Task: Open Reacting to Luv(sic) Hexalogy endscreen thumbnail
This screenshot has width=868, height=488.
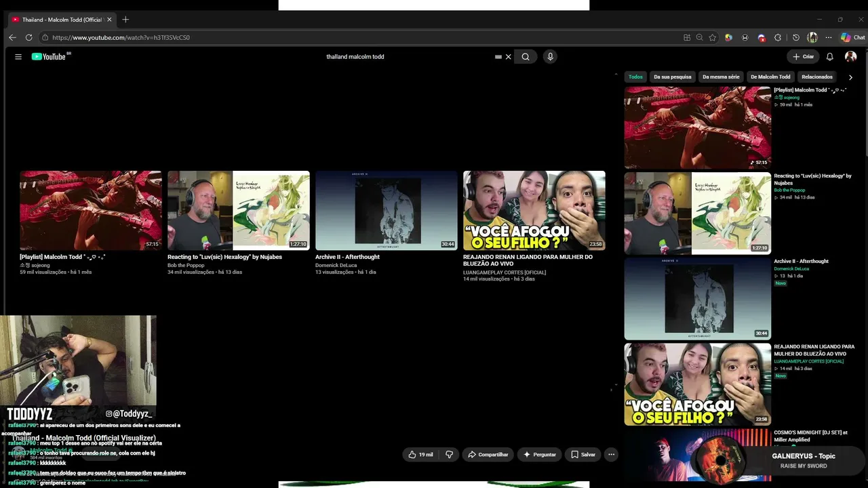Action: coord(239,210)
